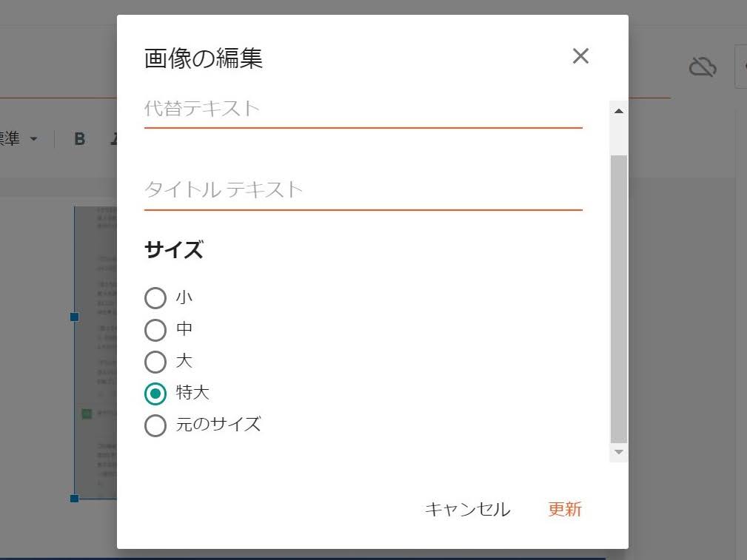Image resolution: width=747 pixels, height=560 pixels.
Task: Click the 更新 button
Action: click(x=565, y=509)
